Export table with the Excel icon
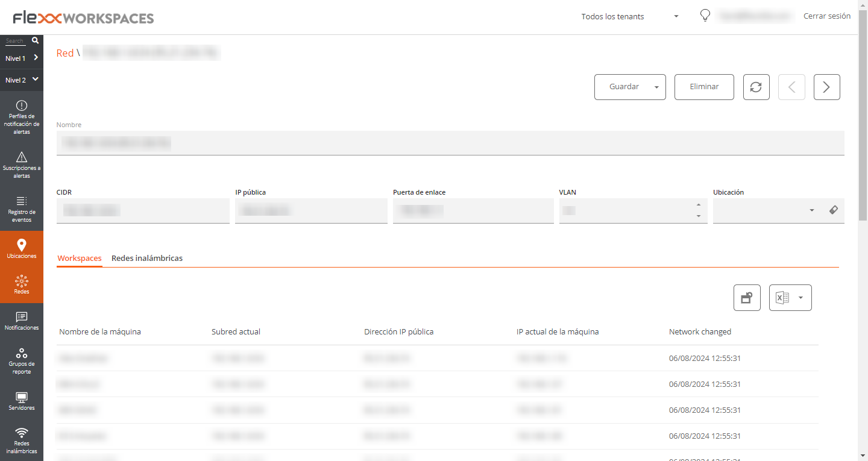The height and width of the screenshot is (461, 868). point(782,298)
